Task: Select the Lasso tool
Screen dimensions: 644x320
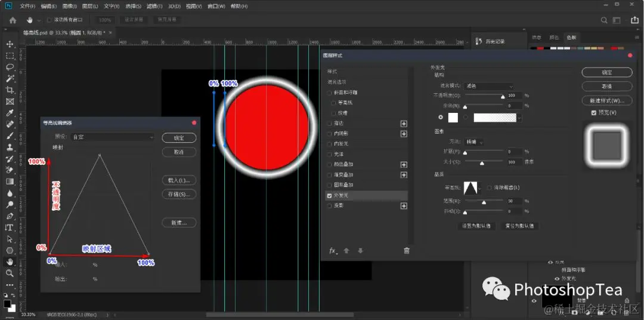Action: coord(10,67)
